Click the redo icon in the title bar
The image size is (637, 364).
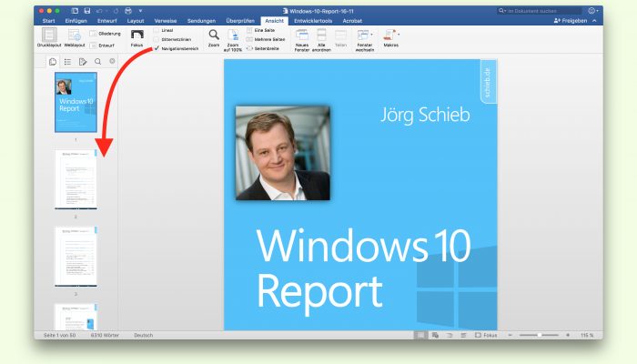click(x=116, y=11)
